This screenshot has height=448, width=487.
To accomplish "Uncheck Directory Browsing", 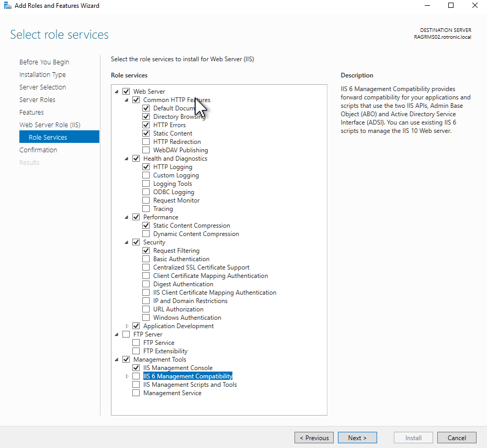I will click(146, 117).
